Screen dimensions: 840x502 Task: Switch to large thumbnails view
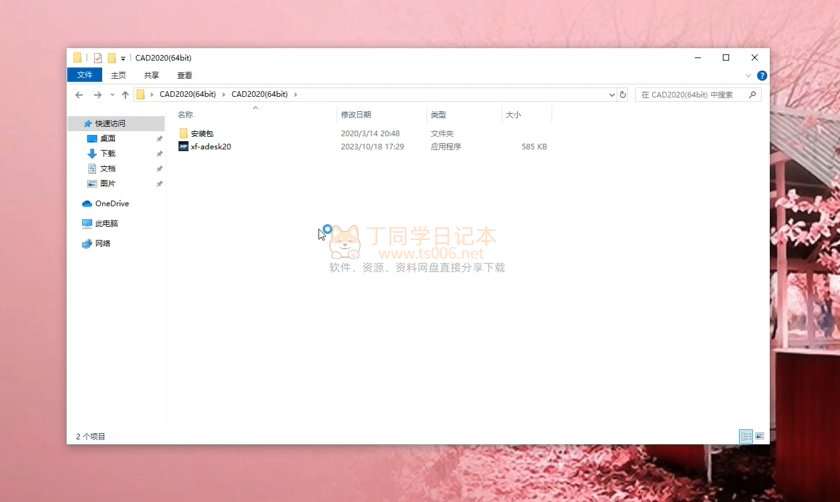coord(759,437)
